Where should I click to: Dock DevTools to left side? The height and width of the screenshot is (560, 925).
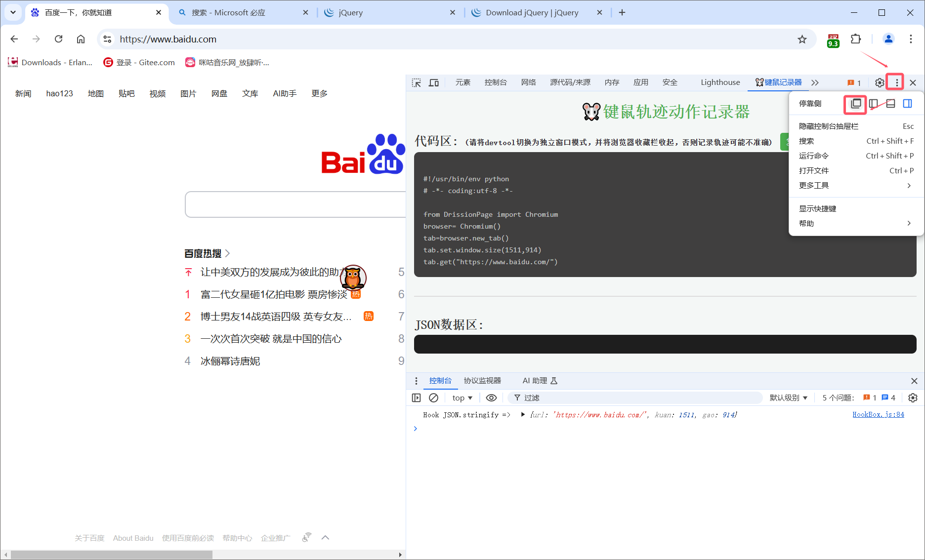[x=874, y=104]
